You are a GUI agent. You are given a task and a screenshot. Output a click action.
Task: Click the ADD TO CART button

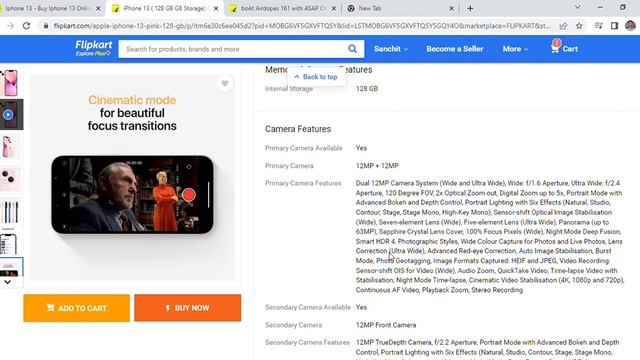pyautogui.click(x=76, y=308)
